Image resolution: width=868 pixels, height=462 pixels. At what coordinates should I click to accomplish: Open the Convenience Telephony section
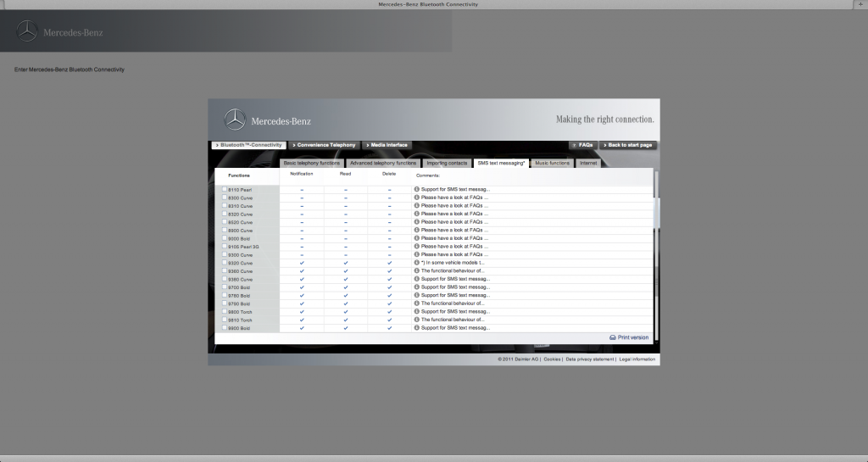pos(324,145)
